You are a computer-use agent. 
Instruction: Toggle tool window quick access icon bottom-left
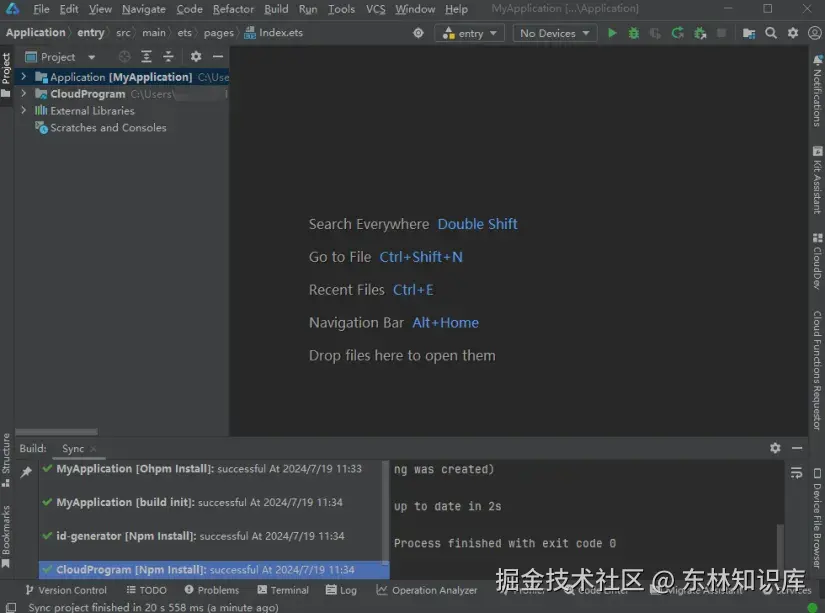(x=11, y=607)
